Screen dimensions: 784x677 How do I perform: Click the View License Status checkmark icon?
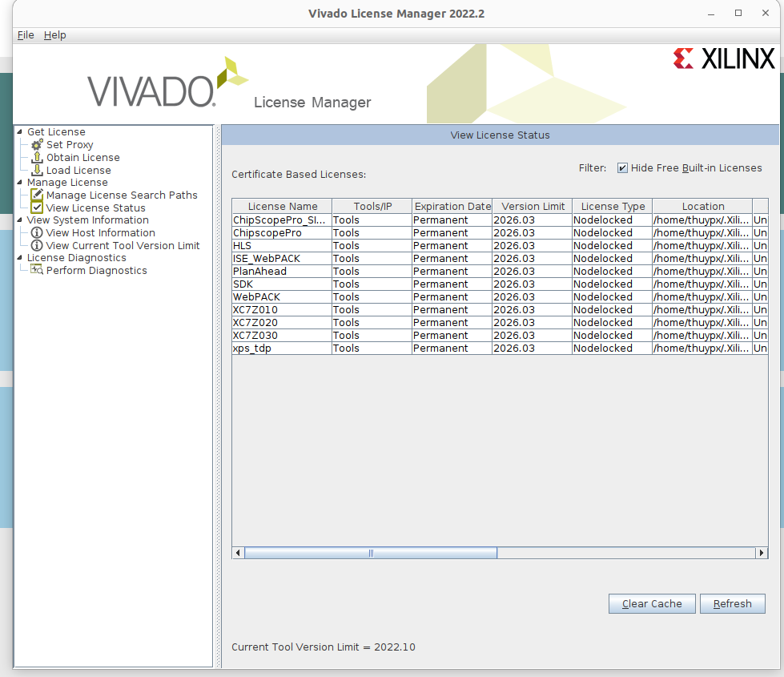(37, 208)
